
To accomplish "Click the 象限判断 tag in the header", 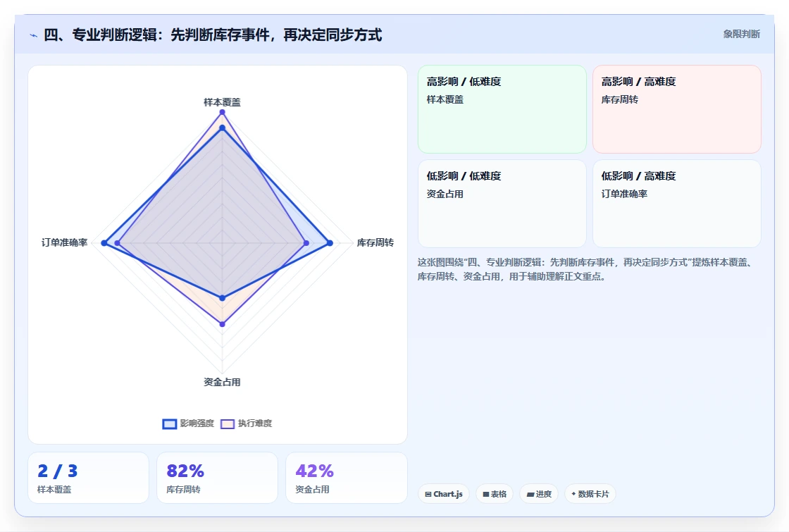I will (741, 35).
